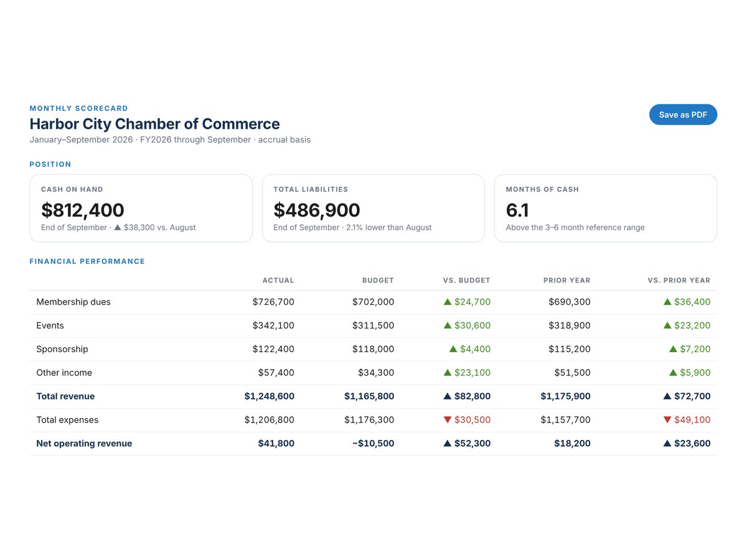Click the up triangle beside $5,900

[673, 373]
